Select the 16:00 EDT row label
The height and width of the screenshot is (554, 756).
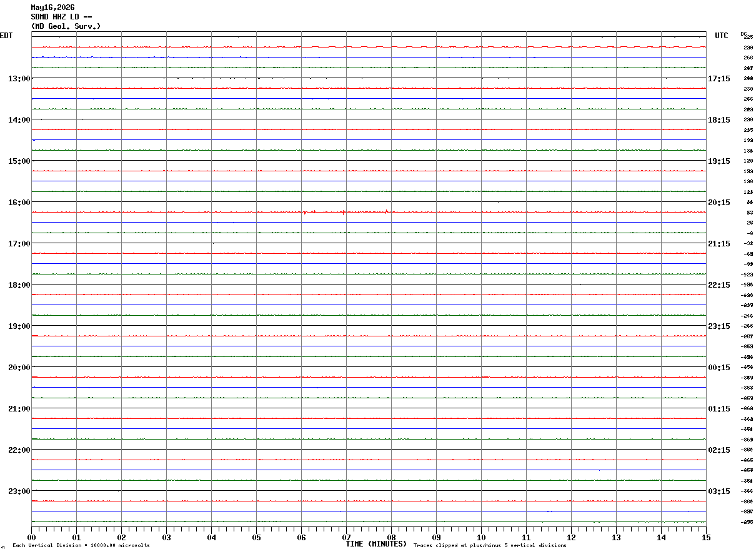(19, 202)
